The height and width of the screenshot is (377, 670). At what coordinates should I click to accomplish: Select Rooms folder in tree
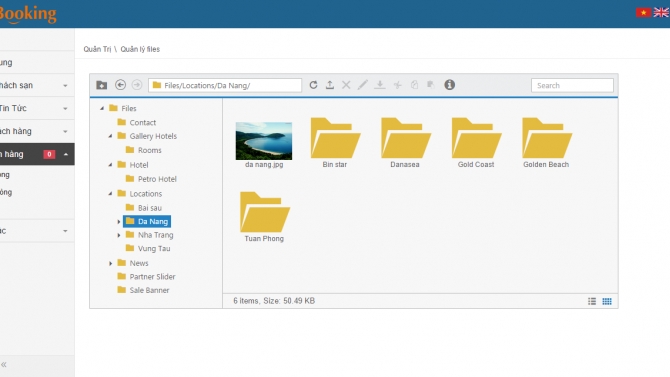tap(144, 150)
